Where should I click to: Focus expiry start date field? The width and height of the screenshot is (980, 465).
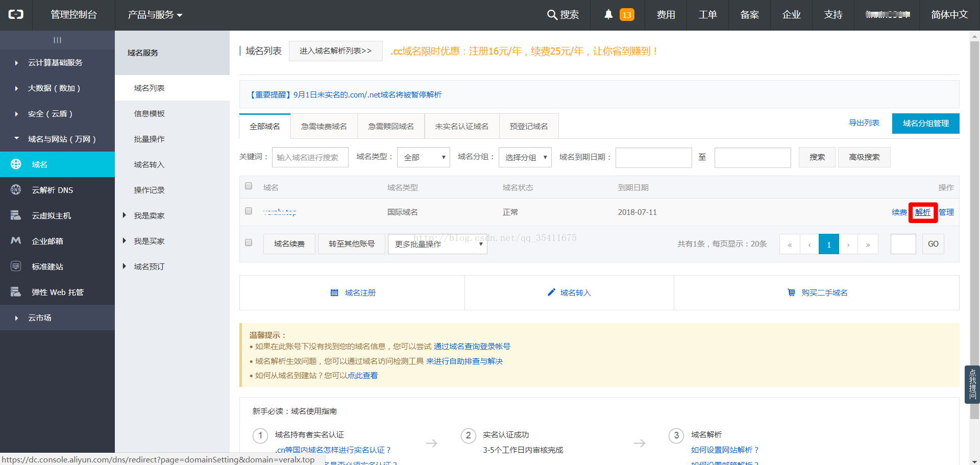(x=654, y=158)
